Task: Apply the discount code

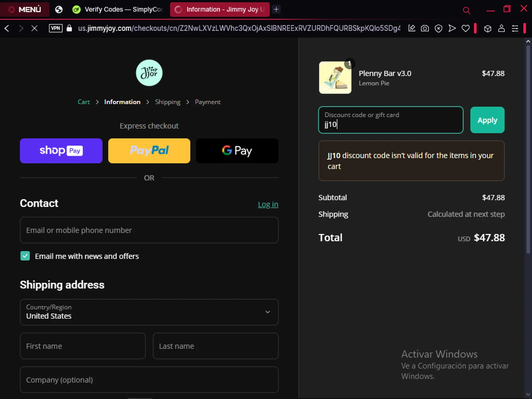Action: tap(487, 120)
